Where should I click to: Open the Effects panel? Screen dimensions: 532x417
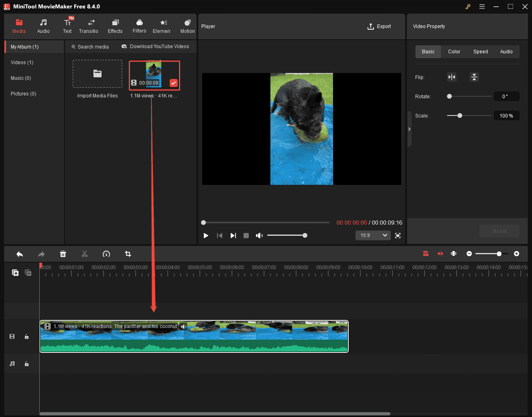pyautogui.click(x=115, y=25)
